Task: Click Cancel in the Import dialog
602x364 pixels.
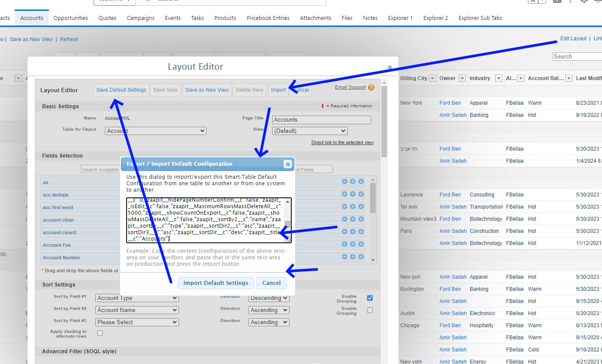Action: click(272, 283)
